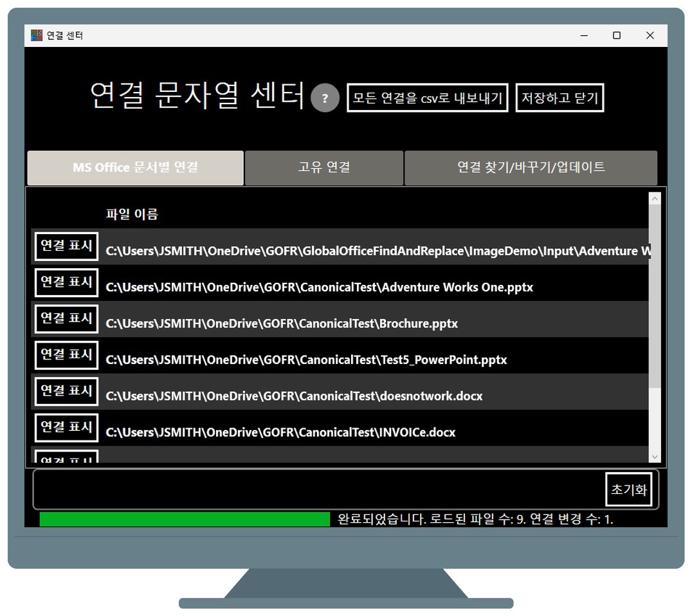Image resolution: width=692 pixels, height=616 pixels.
Task: Click the green progress bar
Action: (x=185, y=519)
